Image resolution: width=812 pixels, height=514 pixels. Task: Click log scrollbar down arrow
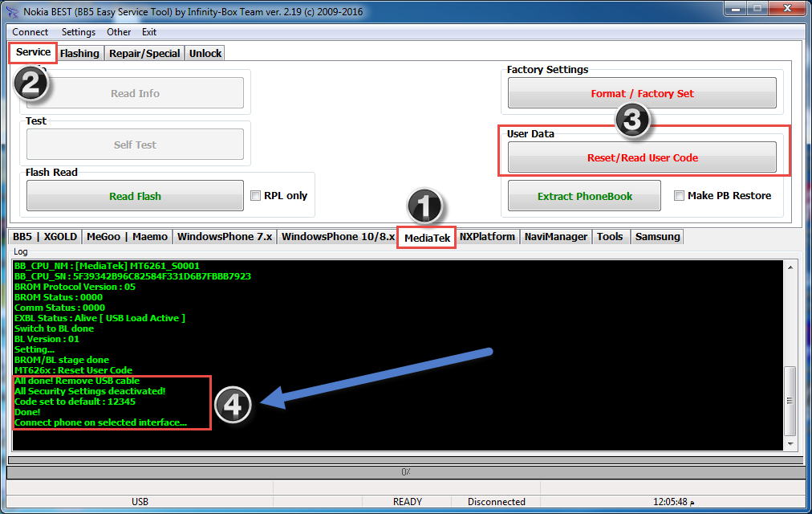pos(790,443)
